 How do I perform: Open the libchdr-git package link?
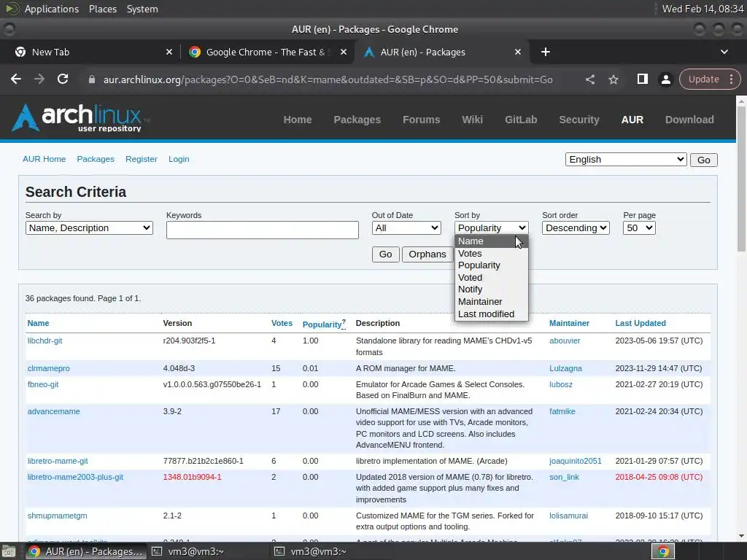point(44,341)
